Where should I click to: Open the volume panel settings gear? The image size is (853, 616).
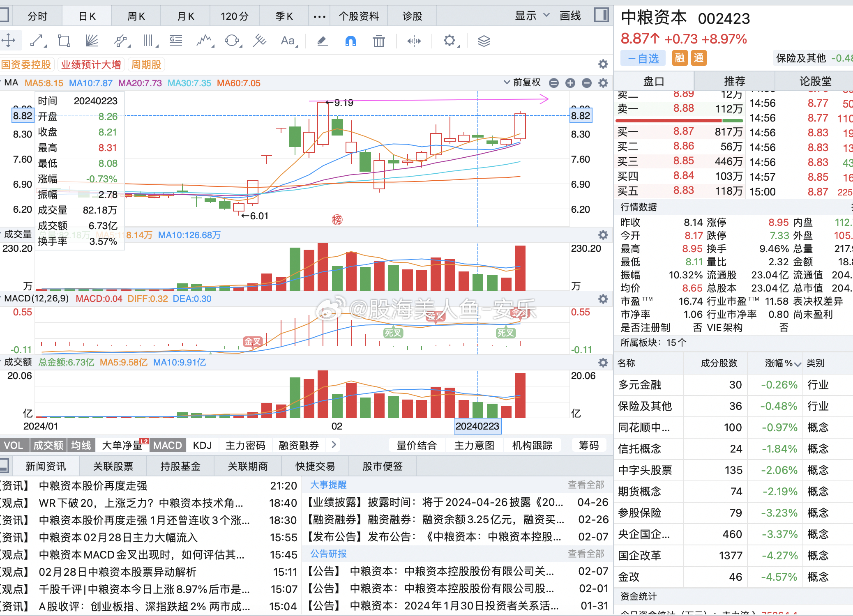603,234
